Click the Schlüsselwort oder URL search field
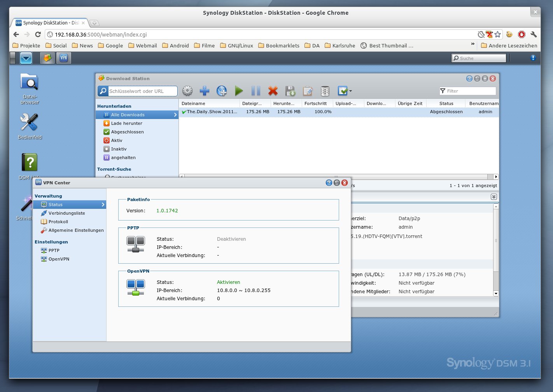Image resolution: width=553 pixels, height=392 pixels. (x=142, y=91)
